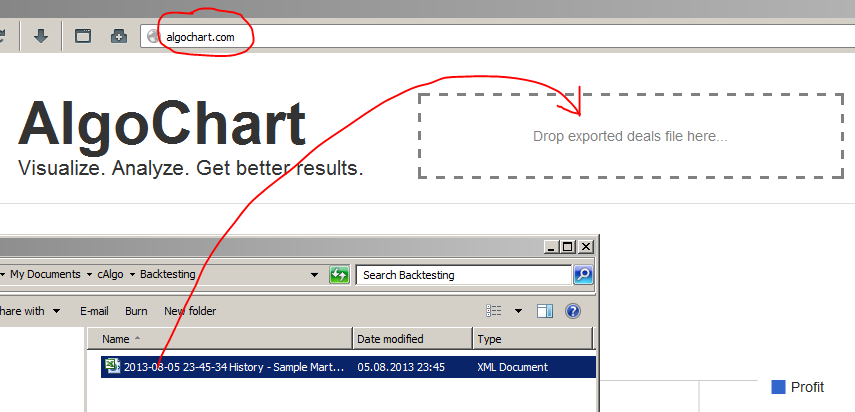This screenshot has height=412, width=855.
Task: Click the Excel-style file icon in the list
Action: tap(113, 366)
